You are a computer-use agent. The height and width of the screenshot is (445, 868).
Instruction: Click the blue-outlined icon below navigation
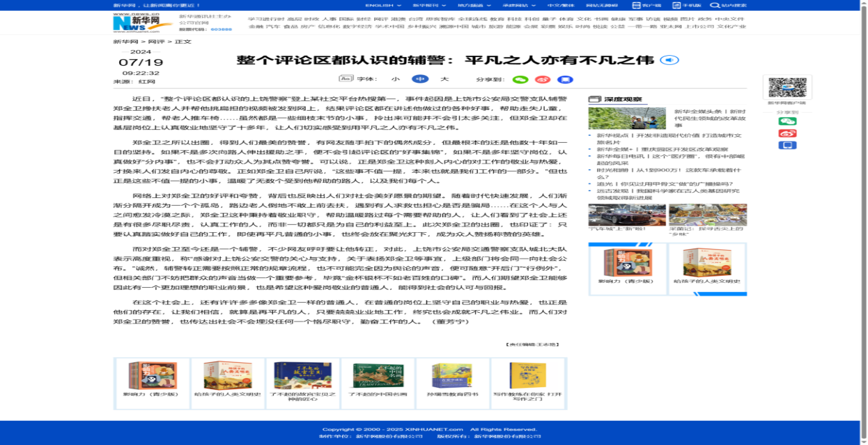point(669,61)
